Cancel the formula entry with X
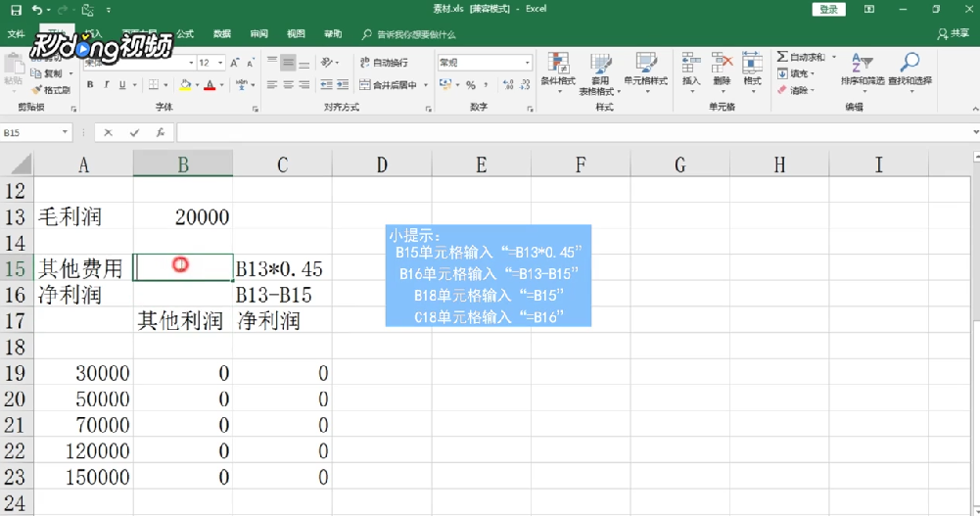This screenshot has width=980, height=516. tap(108, 132)
